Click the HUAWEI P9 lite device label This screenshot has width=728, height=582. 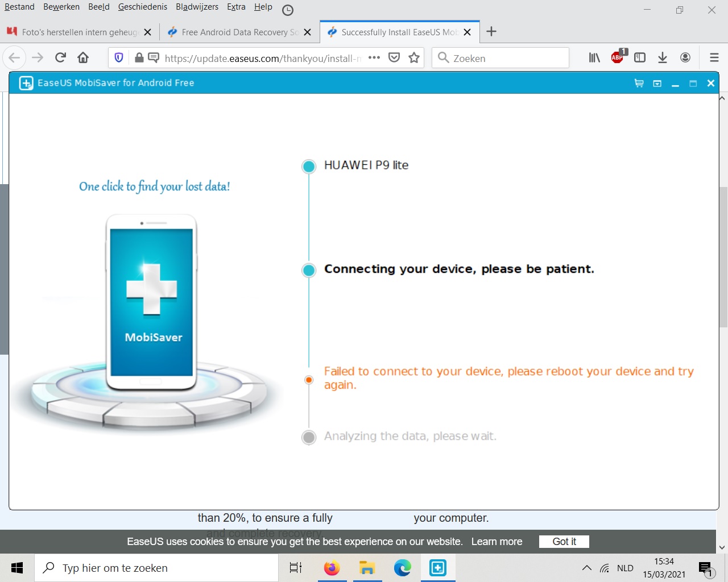366,165
